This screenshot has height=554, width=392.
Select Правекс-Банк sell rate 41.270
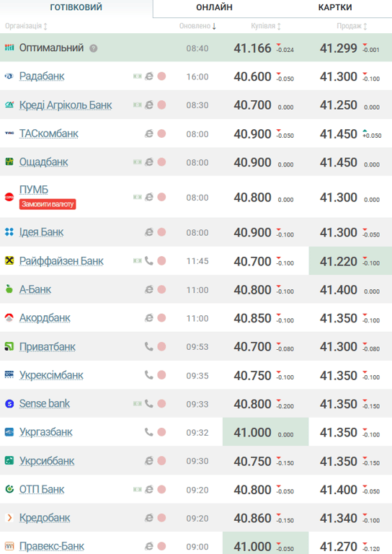tap(339, 547)
